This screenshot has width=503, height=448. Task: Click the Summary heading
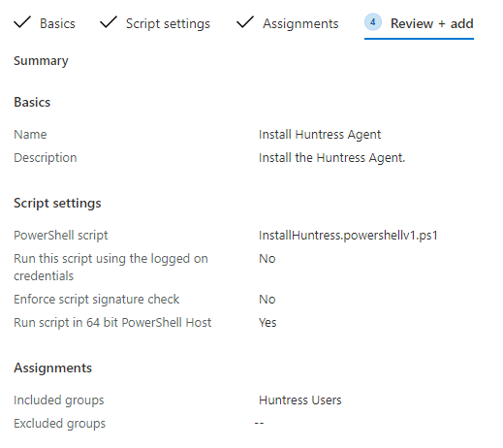coord(41,61)
